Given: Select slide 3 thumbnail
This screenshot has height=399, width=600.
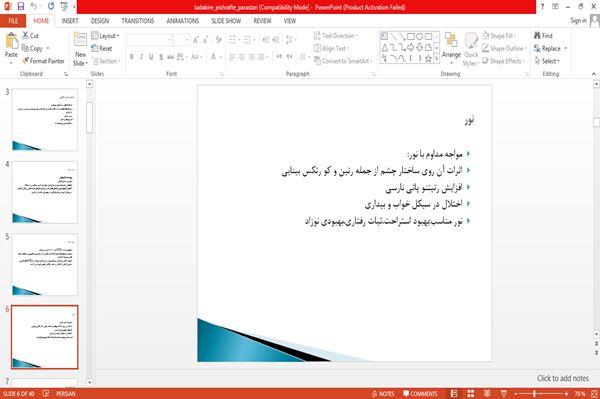Looking at the screenshot, I should [45, 120].
